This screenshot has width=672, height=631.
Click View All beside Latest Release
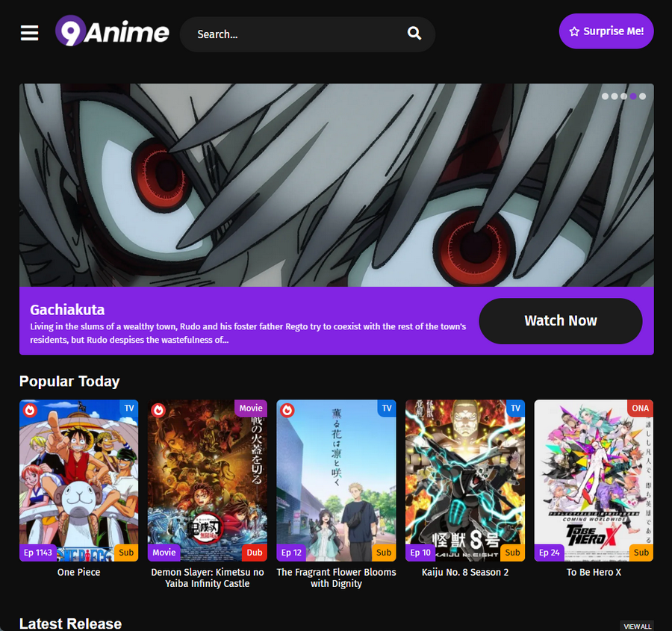tap(637, 626)
